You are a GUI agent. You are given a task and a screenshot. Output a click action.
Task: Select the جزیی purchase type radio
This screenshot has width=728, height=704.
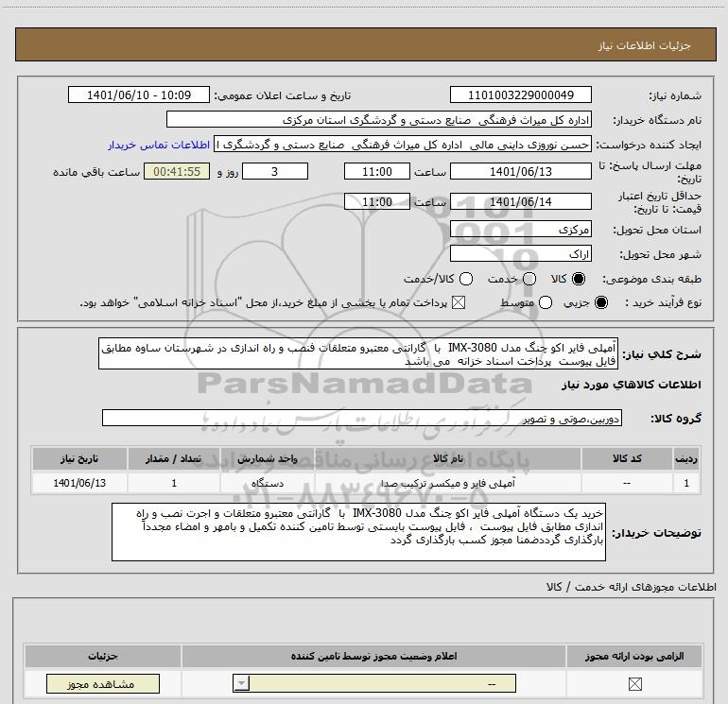[600, 302]
